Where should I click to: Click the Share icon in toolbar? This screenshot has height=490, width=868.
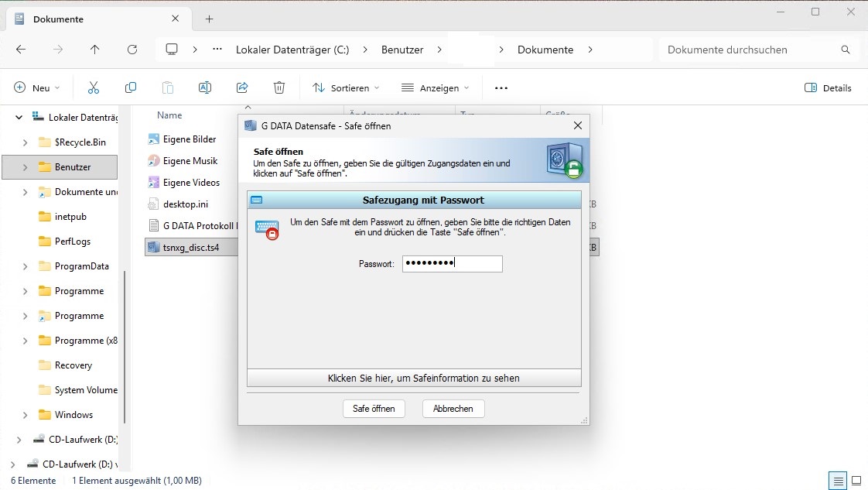pyautogui.click(x=242, y=87)
